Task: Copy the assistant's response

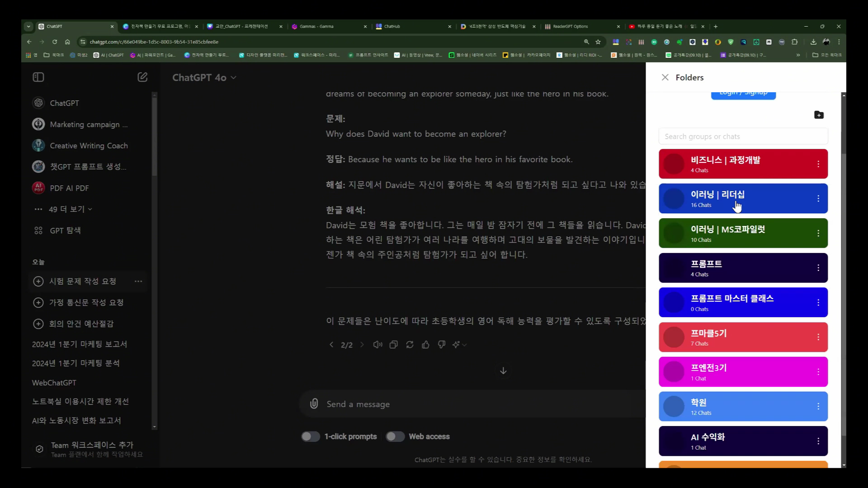Action: click(393, 344)
